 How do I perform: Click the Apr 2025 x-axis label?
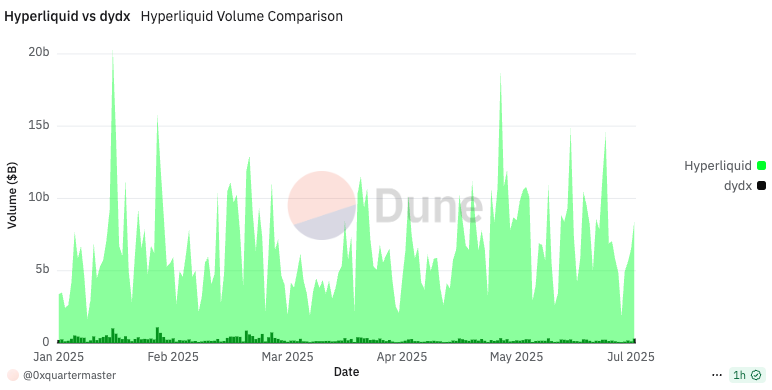[402, 357]
